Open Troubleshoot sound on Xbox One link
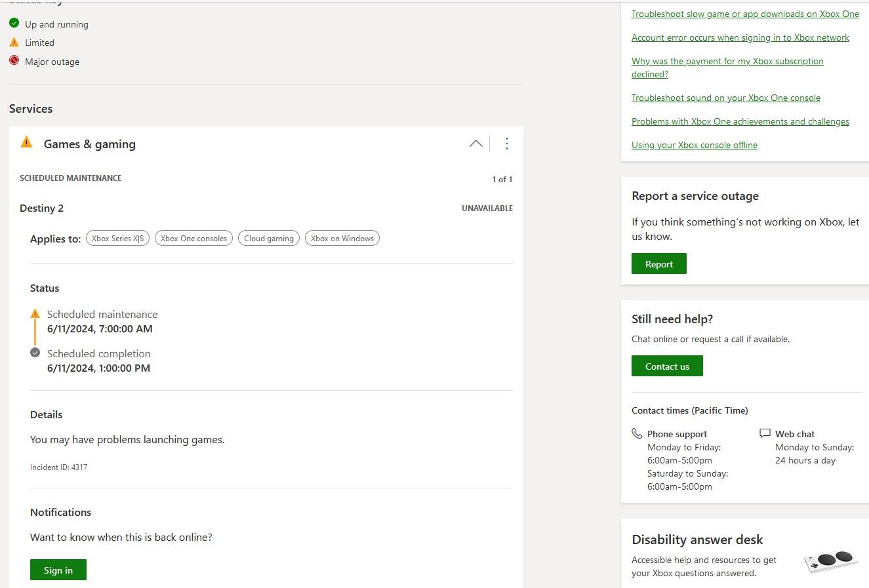869x588 pixels. coord(725,98)
